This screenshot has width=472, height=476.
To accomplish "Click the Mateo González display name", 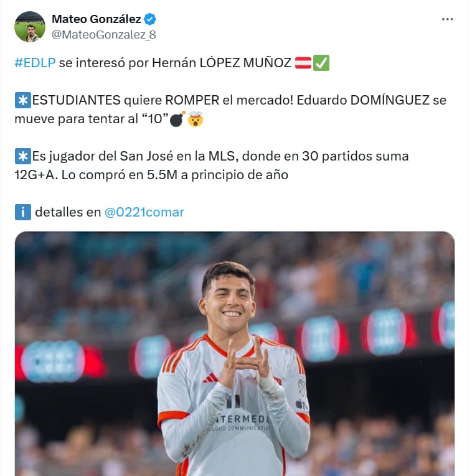I will tap(97, 19).
